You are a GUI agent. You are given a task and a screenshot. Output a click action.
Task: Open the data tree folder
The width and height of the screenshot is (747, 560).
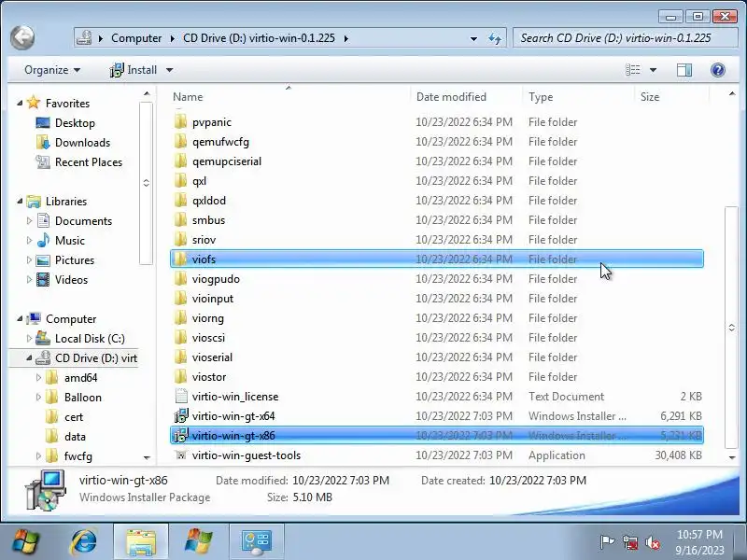(x=76, y=436)
